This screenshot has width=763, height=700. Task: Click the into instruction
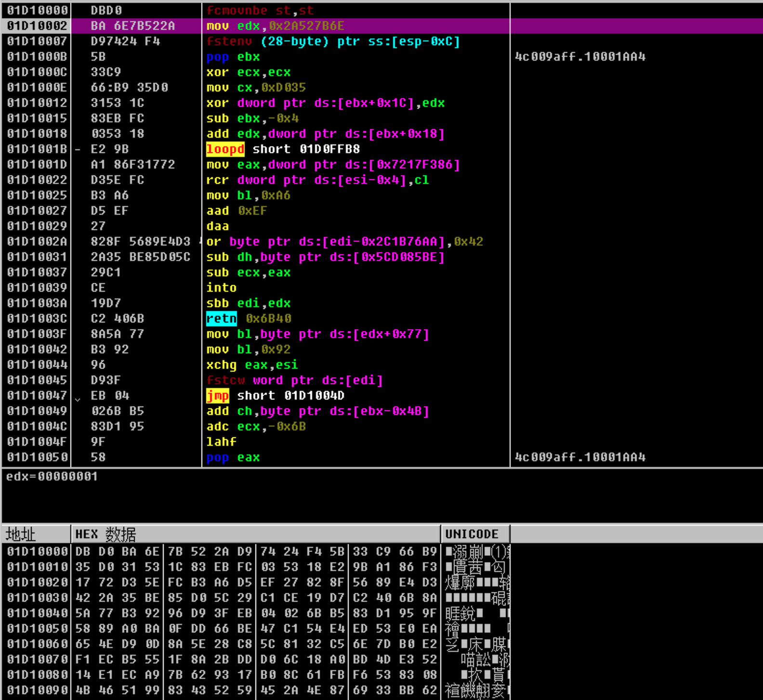(221, 288)
